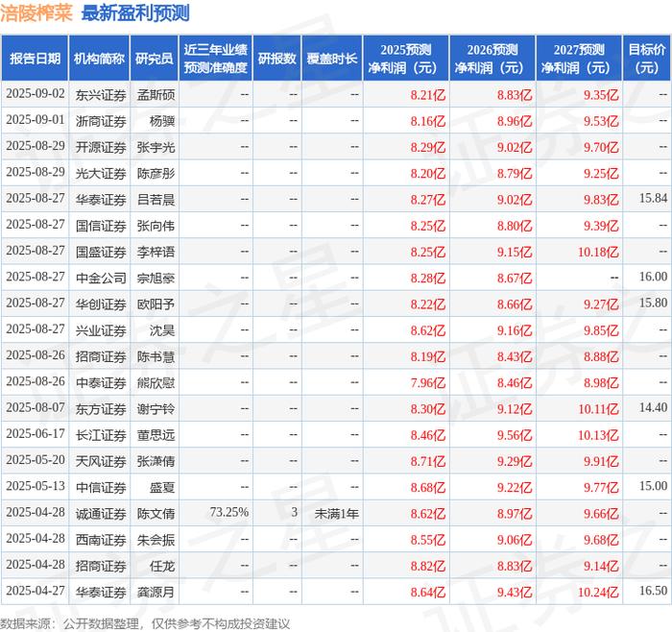Screen dimensions: 672x632
Task: Click researcher name 张宇光
Action: coord(156,147)
